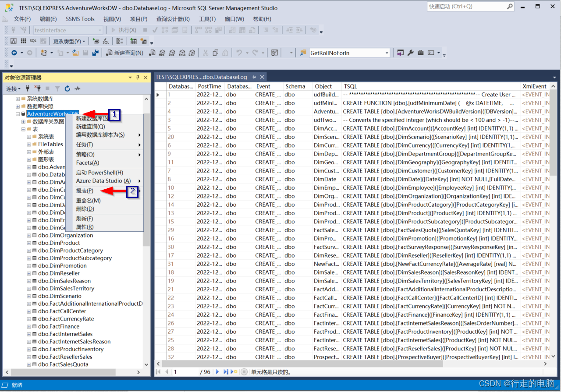
Task: Expand dbo.FactFinance table node
Action: coord(29,326)
